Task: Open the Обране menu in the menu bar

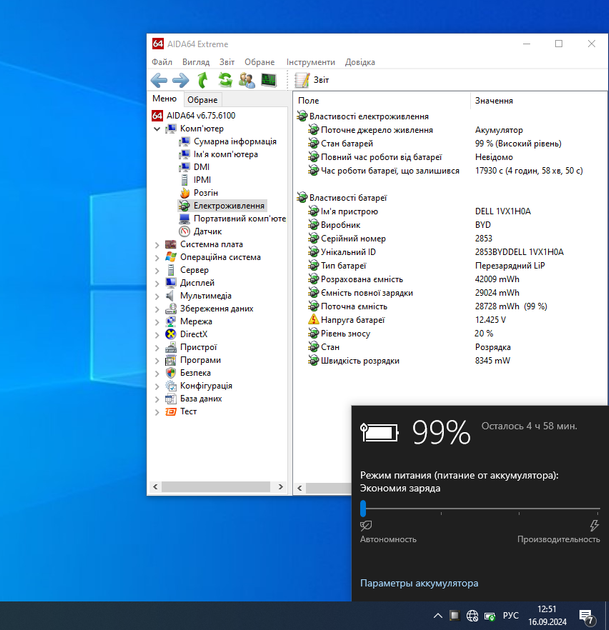Action: 260,62
